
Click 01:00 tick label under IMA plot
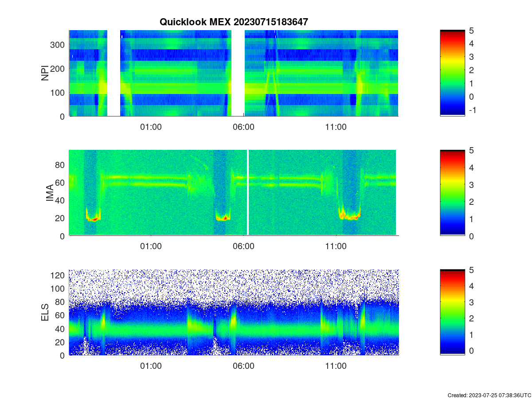151,246
